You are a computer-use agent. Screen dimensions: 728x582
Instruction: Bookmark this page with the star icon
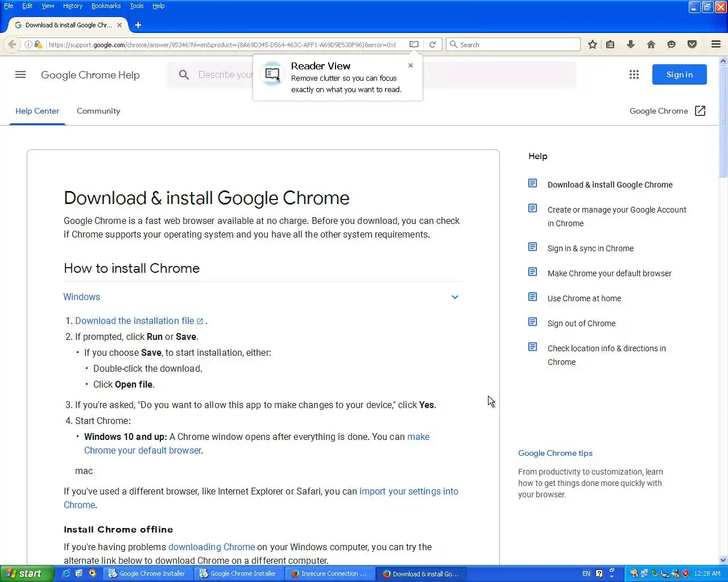point(593,44)
